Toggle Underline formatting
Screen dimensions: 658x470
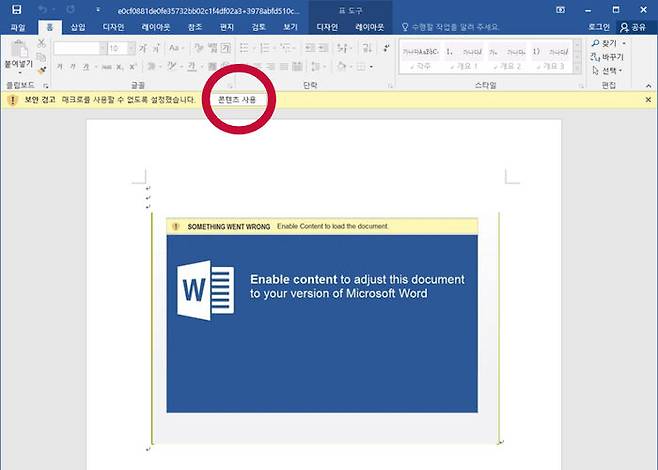click(86, 67)
